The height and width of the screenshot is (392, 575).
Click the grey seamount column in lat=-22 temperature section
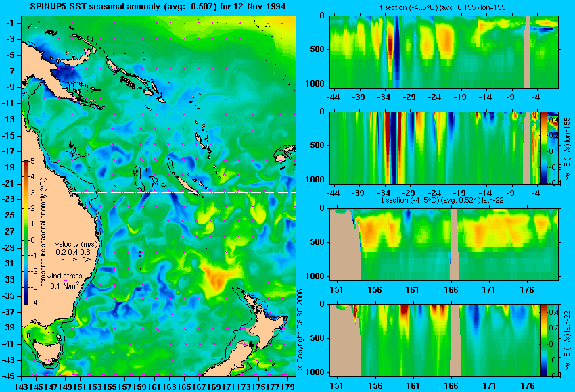point(455,245)
